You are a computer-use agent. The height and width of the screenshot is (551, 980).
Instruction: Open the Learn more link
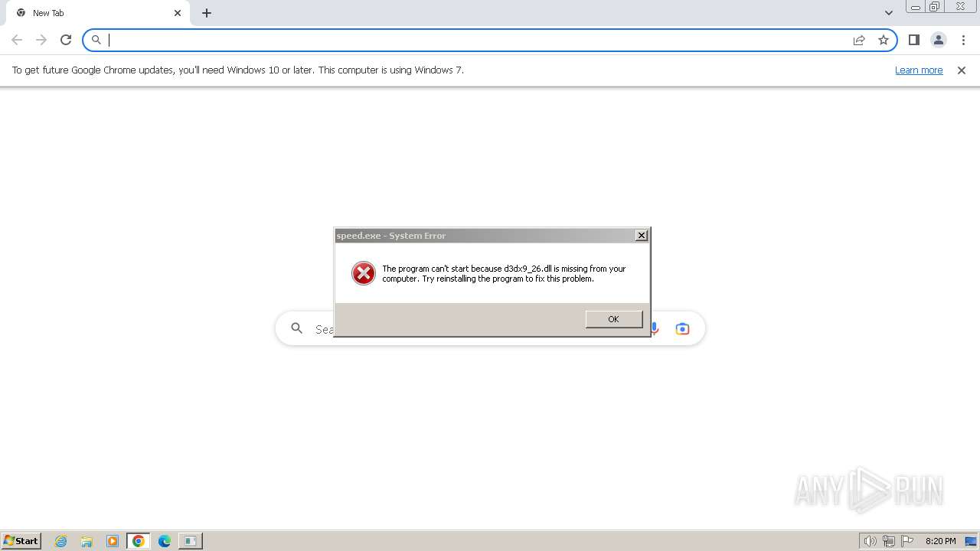(x=919, y=70)
